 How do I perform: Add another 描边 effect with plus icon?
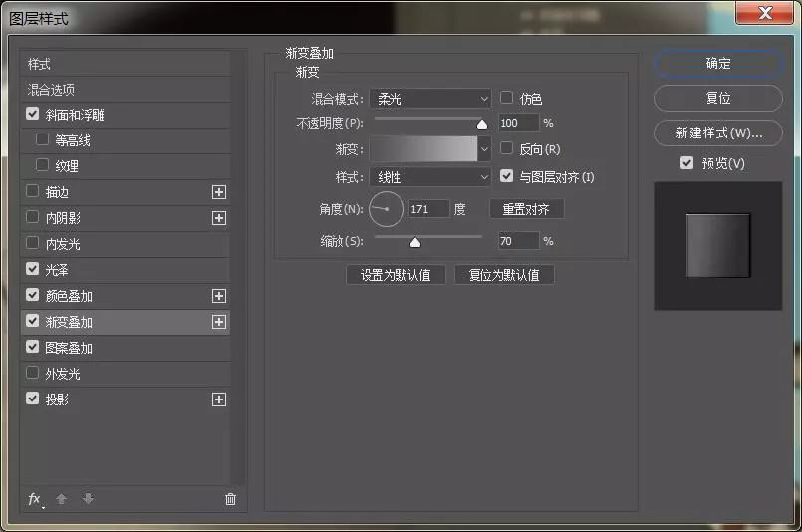point(219,192)
